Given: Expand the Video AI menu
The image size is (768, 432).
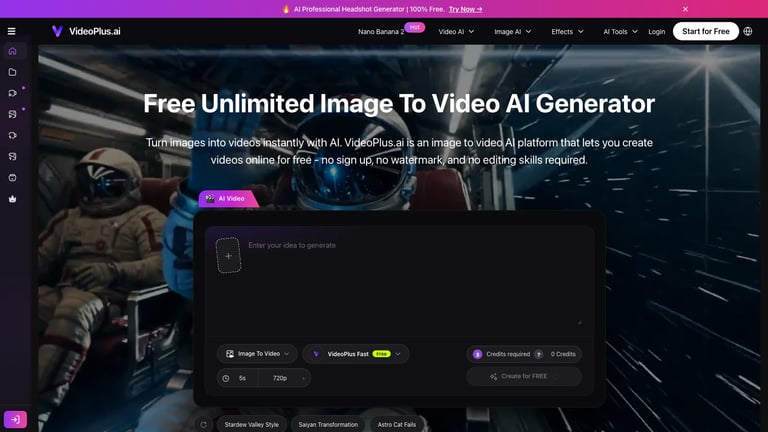Looking at the screenshot, I should (x=456, y=31).
